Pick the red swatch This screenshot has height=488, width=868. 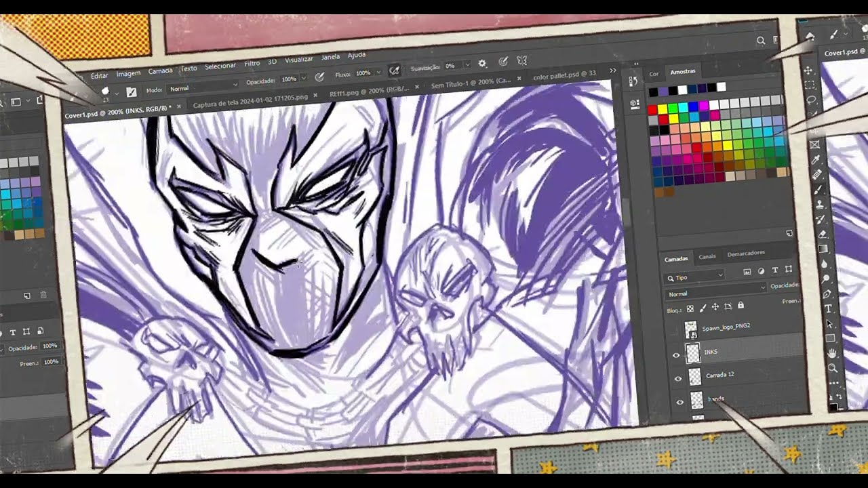tap(652, 110)
